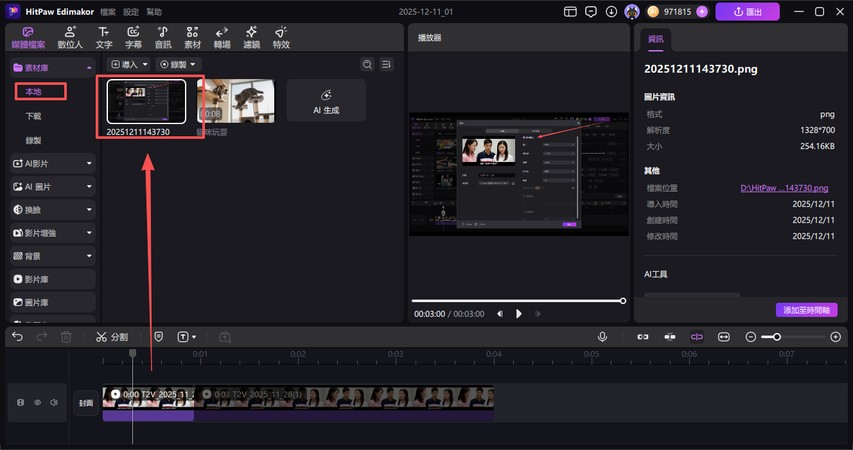Select the cat video thumbnail
The width and height of the screenshot is (853, 450).
[x=235, y=101]
